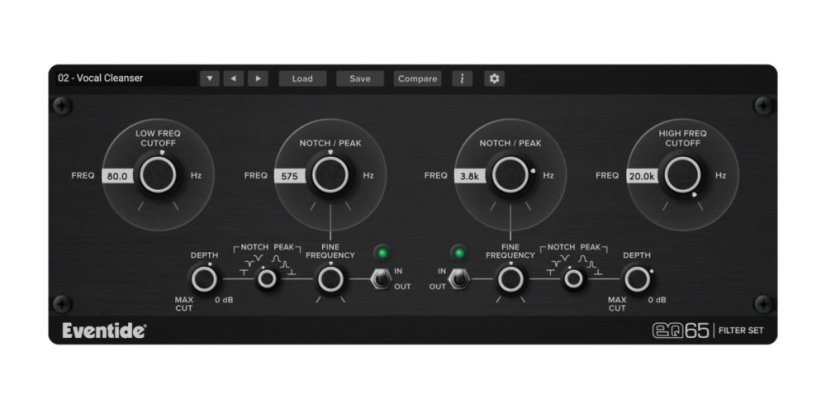Click the 20.0k frequency value field
This screenshot has width=826, height=409.
pyautogui.click(x=642, y=177)
